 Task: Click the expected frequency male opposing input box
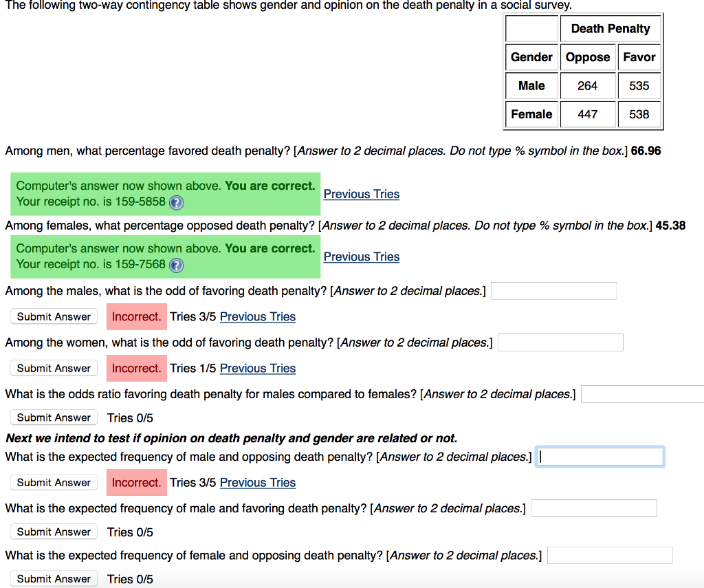click(599, 456)
